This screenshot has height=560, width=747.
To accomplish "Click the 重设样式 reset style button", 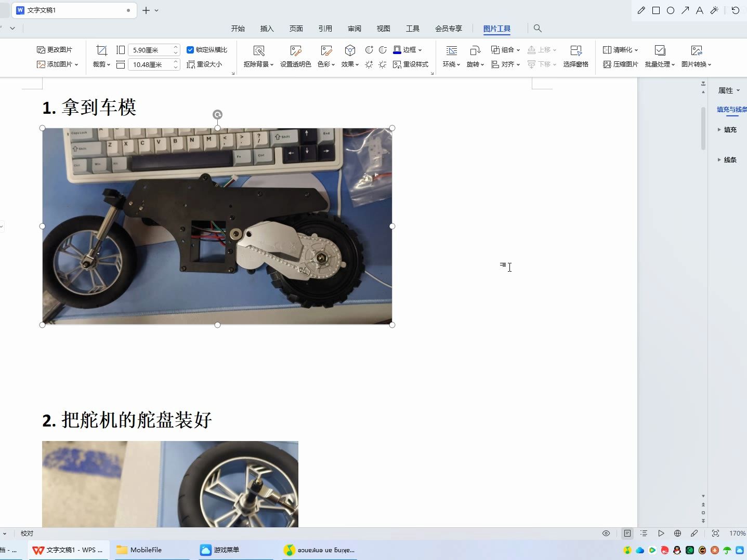I will pos(411,64).
